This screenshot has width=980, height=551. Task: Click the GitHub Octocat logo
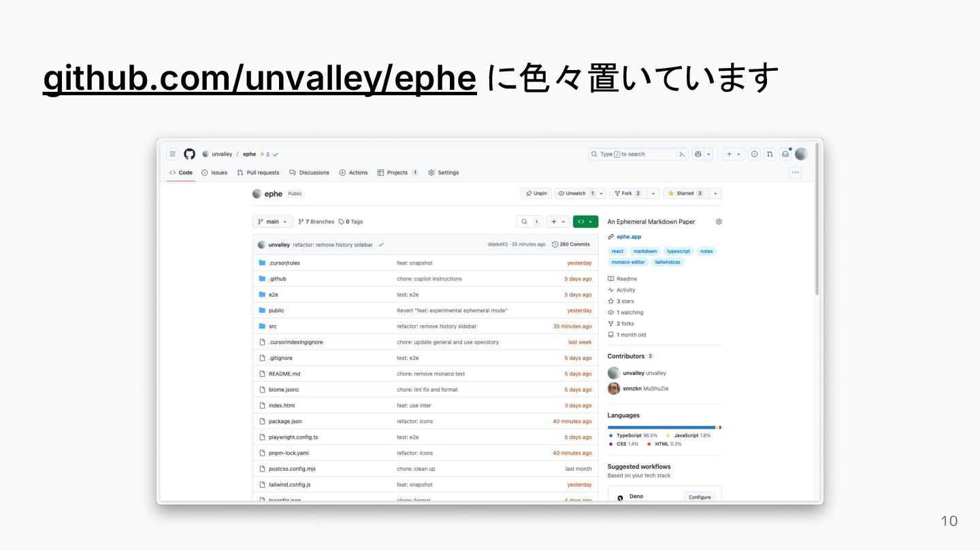[x=190, y=154]
